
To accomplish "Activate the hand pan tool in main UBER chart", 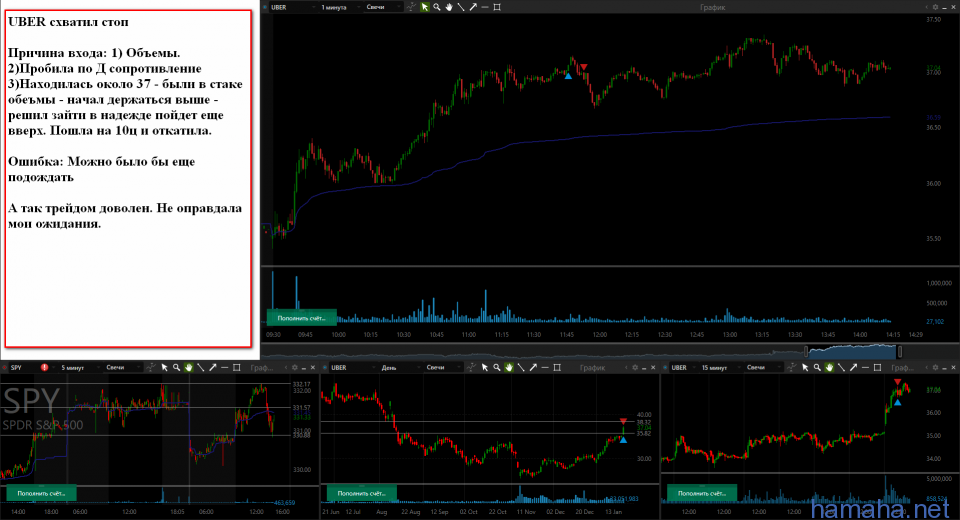I will [x=449, y=7].
